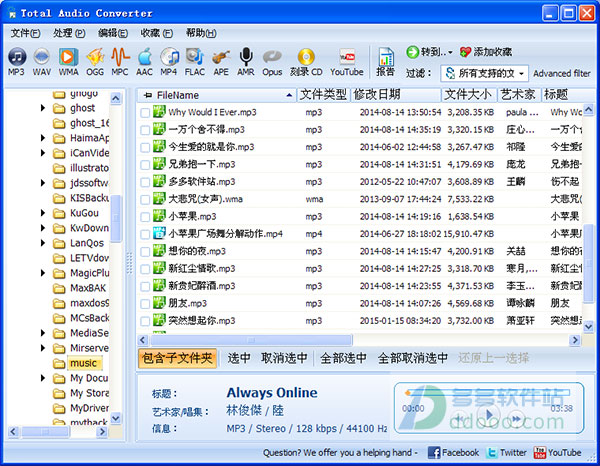Click the 选中 select button
This screenshot has height=466, width=600.
pyautogui.click(x=239, y=358)
